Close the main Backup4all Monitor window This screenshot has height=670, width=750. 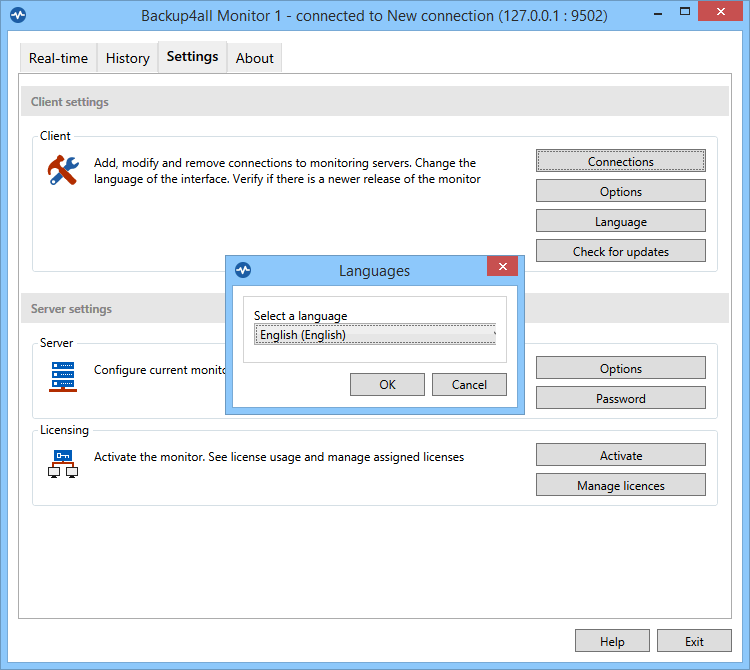click(x=720, y=11)
